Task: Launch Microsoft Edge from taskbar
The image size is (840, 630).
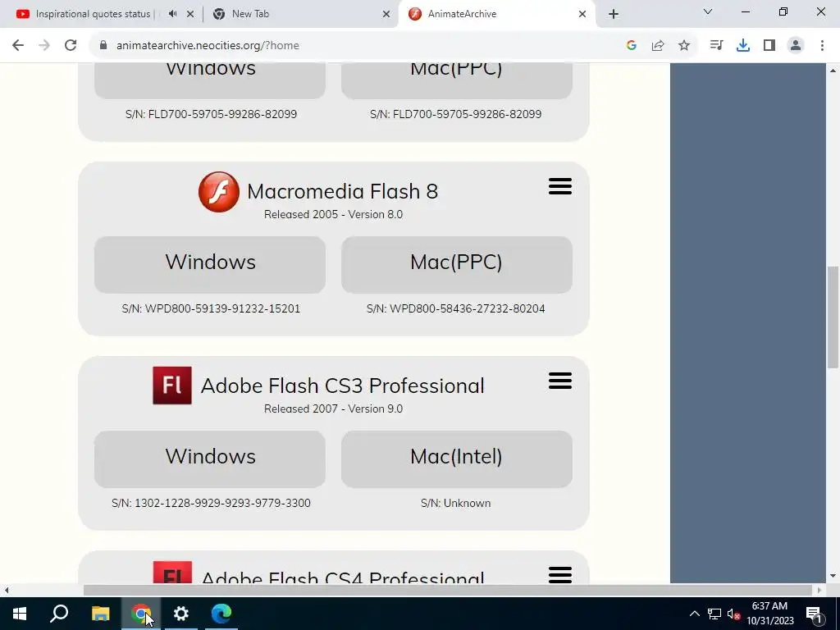Action: coord(221,614)
